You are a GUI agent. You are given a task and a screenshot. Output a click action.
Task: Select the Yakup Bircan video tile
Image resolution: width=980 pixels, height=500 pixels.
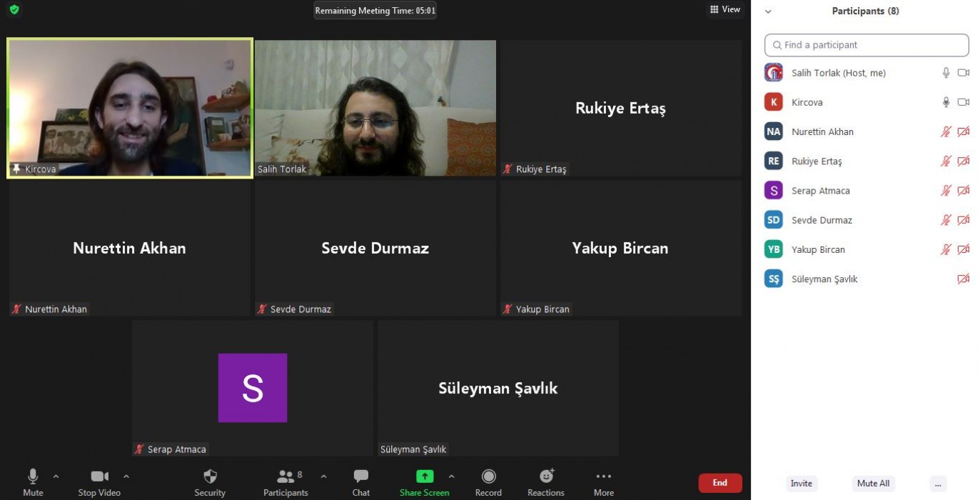coord(621,248)
